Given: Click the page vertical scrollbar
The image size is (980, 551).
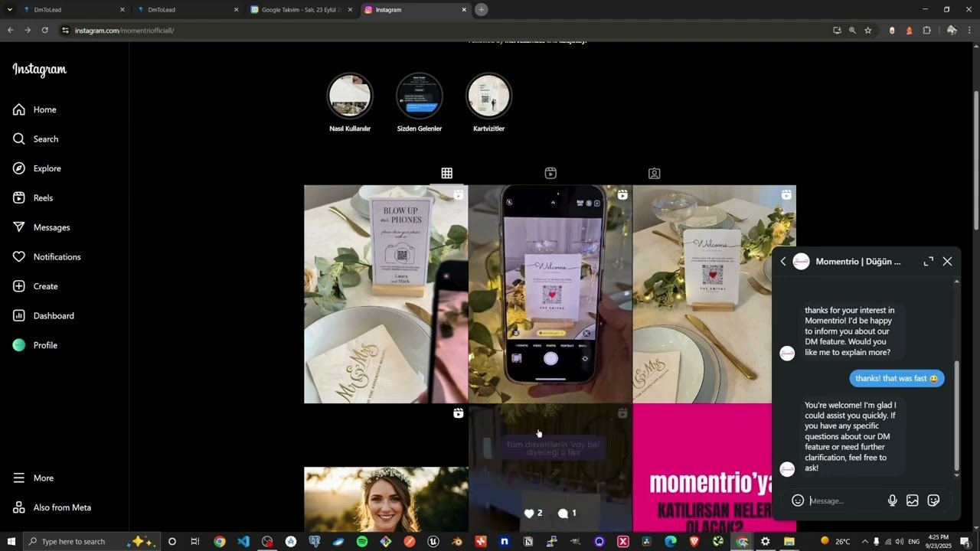Looking at the screenshot, I should pos(975,159).
